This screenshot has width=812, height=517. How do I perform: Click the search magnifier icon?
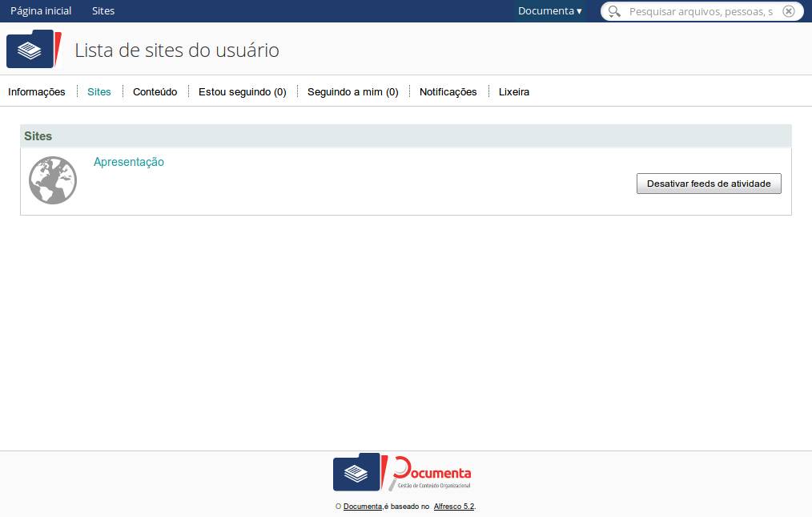[x=614, y=11]
